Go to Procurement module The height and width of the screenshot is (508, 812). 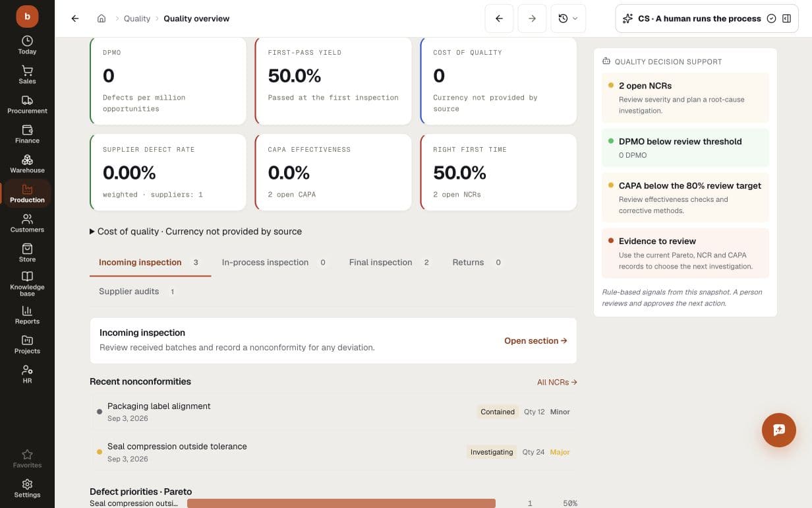tap(27, 104)
